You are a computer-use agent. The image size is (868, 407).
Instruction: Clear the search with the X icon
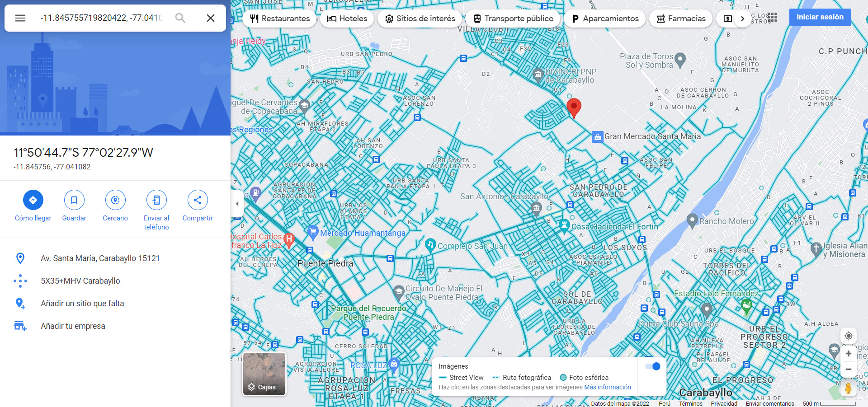[x=211, y=18]
